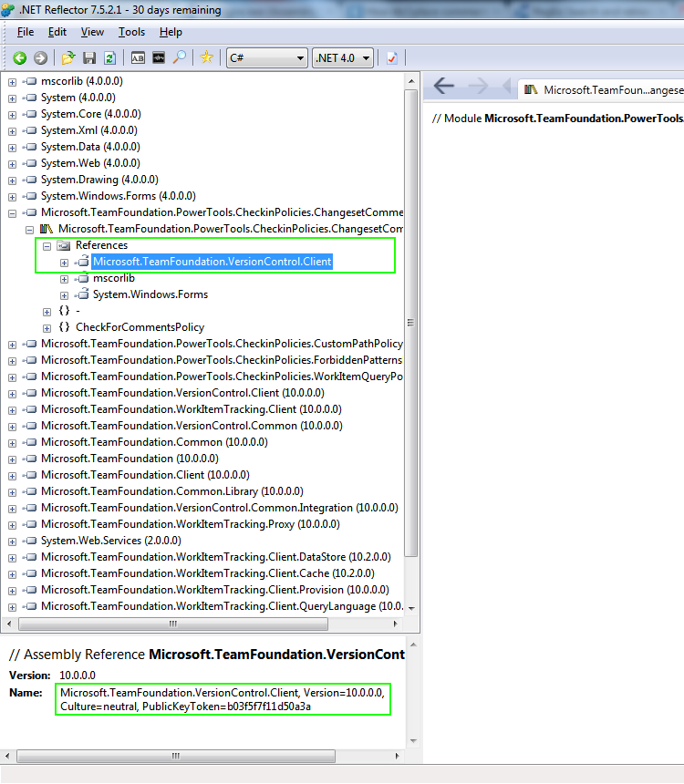684x784 pixels.
Task: Click the grey Forward navigation arrow in toolbar
Action: pos(40,58)
